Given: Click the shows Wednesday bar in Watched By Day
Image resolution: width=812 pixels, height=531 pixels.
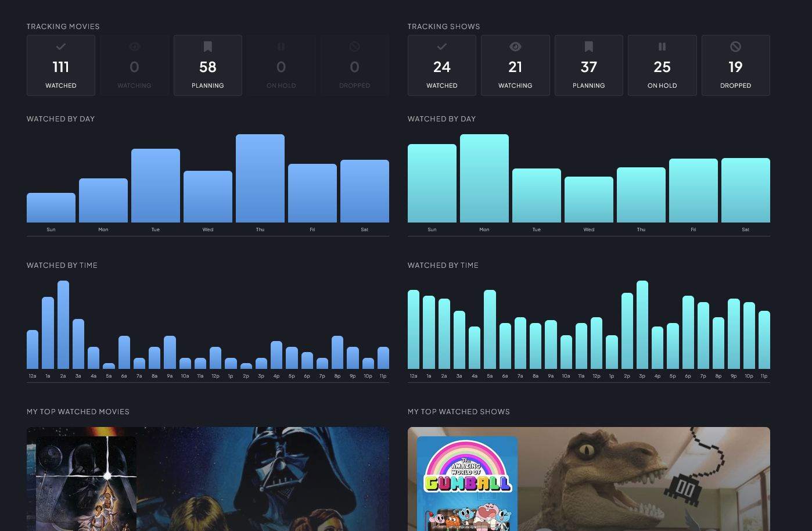Looking at the screenshot, I should tap(589, 200).
